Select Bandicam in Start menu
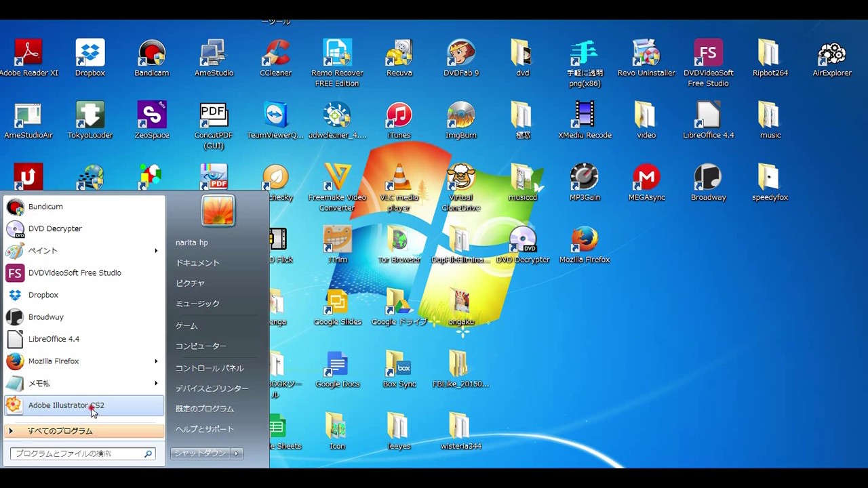This screenshot has width=868, height=488. click(x=84, y=207)
